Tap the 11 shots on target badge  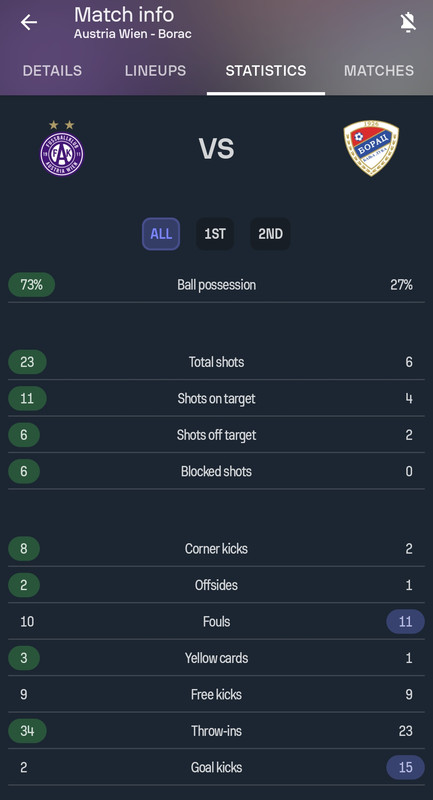pos(28,398)
